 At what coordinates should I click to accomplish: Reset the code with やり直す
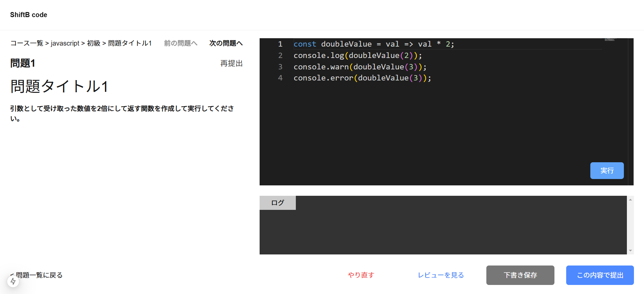tap(361, 275)
